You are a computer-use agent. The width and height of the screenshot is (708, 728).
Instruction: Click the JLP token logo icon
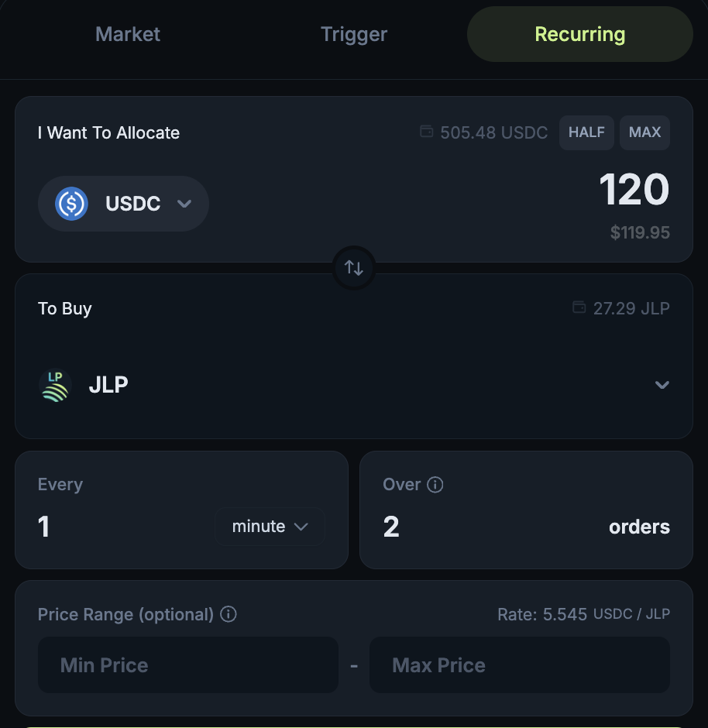55,385
